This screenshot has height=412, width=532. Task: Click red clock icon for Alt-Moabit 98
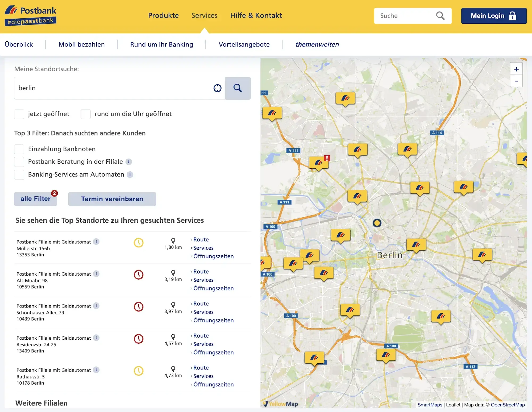point(139,275)
